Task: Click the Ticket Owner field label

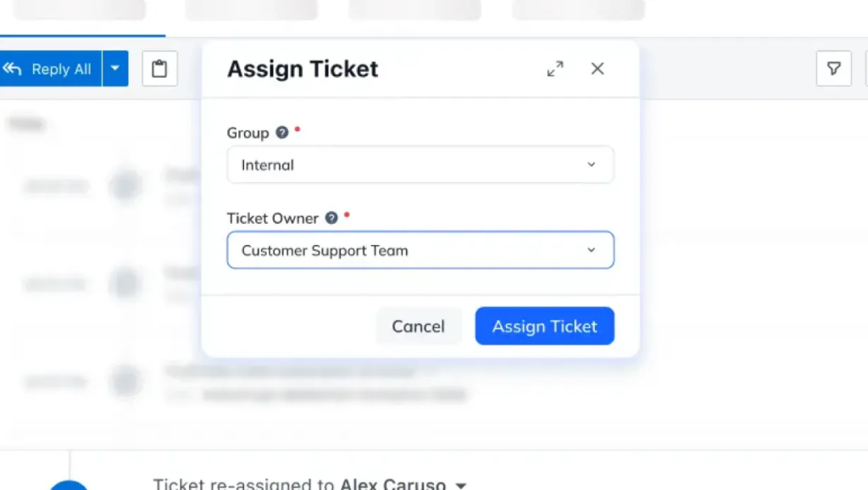Action: 272,218
